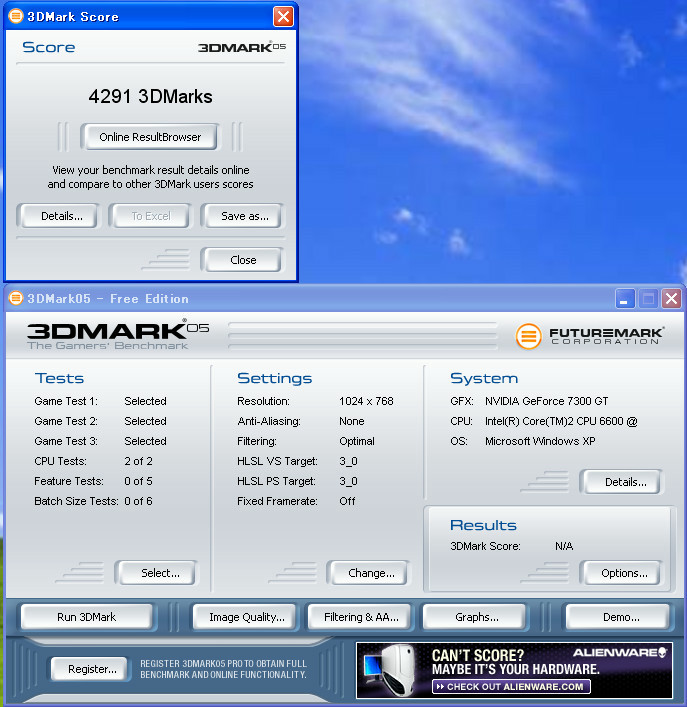Click the Anti-Aliasing None value
Viewport: 687px width, 707px height.
coord(352,421)
